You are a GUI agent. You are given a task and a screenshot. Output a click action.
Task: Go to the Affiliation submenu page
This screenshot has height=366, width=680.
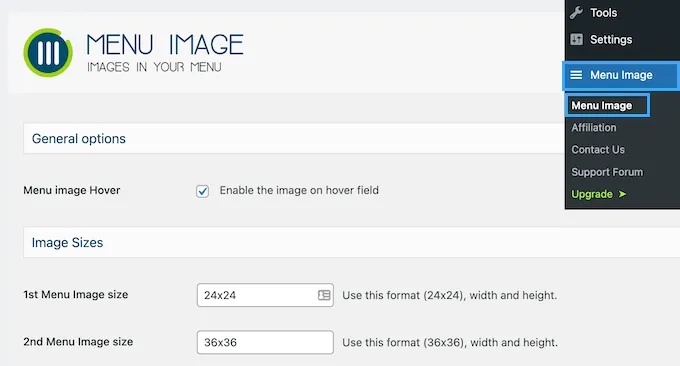tap(594, 127)
